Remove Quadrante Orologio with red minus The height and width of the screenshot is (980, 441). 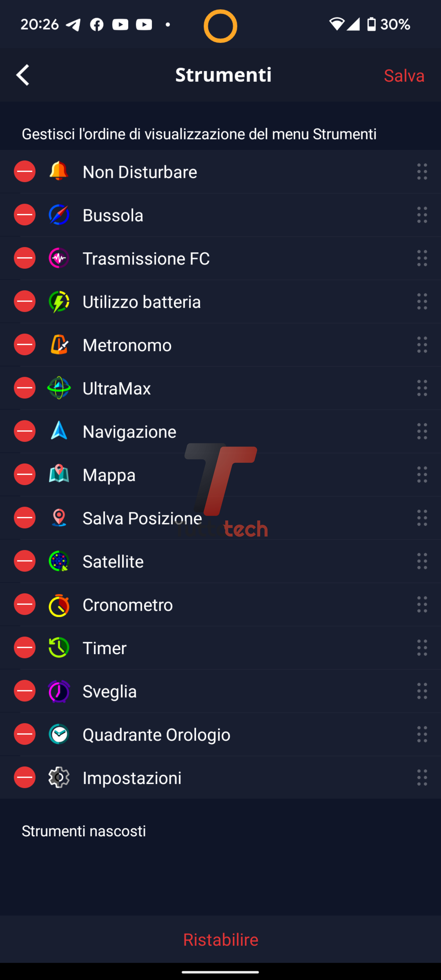click(25, 734)
